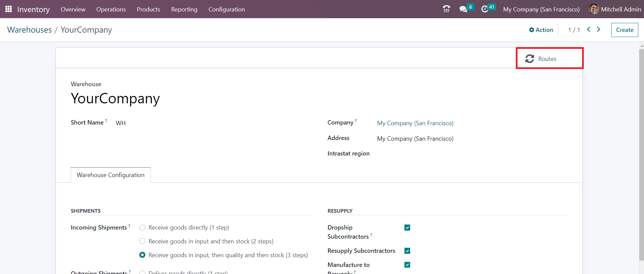Go back to Warehouses breadcrumb link
Image resolution: width=644 pixels, height=274 pixels.
tap(30, 30)
